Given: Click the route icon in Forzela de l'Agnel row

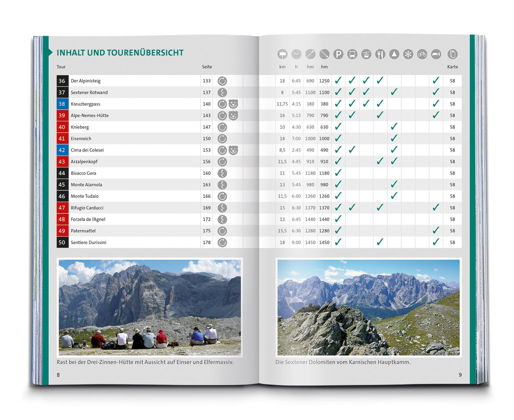Looking at the screenshot, I should pyautogui.click(x=222, y=220).
